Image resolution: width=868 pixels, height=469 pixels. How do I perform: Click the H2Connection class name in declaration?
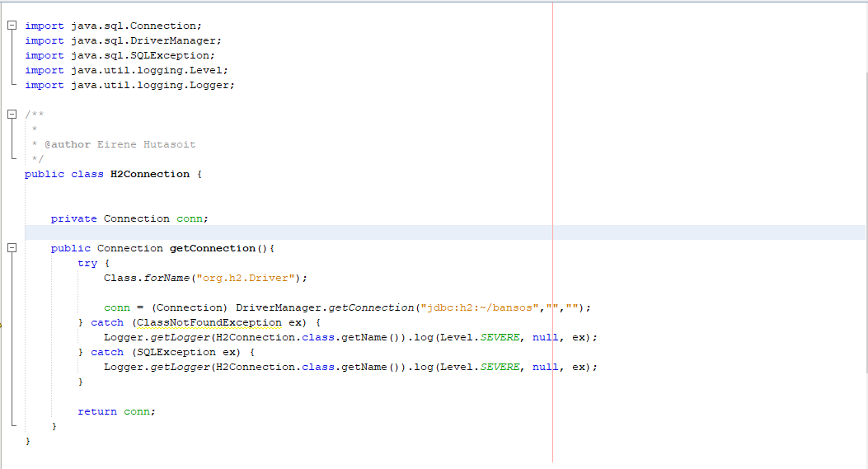[150, 174]
